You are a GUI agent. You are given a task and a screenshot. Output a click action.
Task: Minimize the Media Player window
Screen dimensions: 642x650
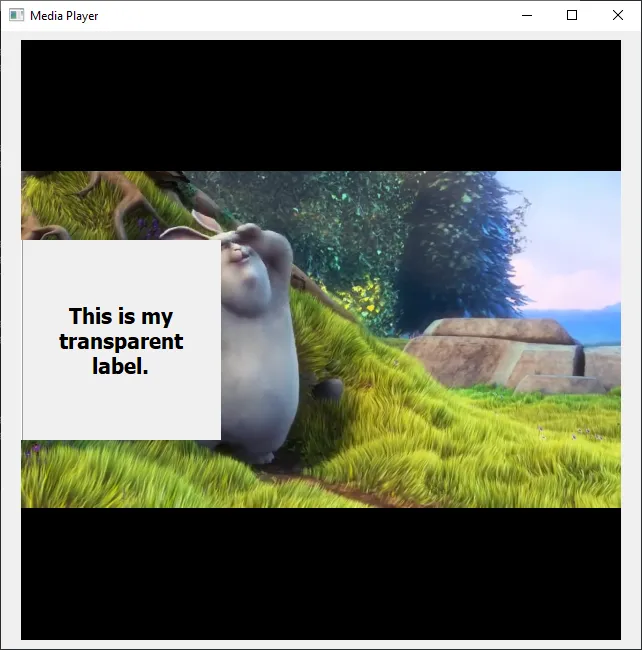(x=527, y=15)
